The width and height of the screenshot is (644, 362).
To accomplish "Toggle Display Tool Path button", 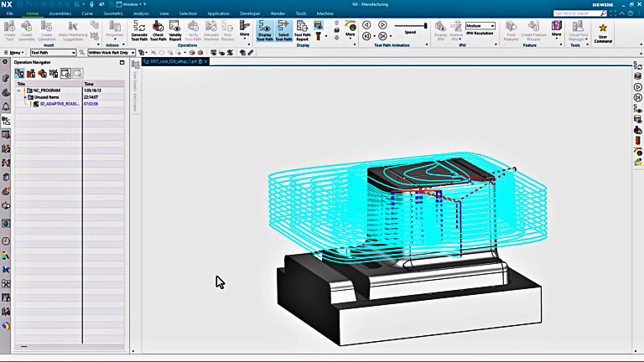I will (264, 31).
